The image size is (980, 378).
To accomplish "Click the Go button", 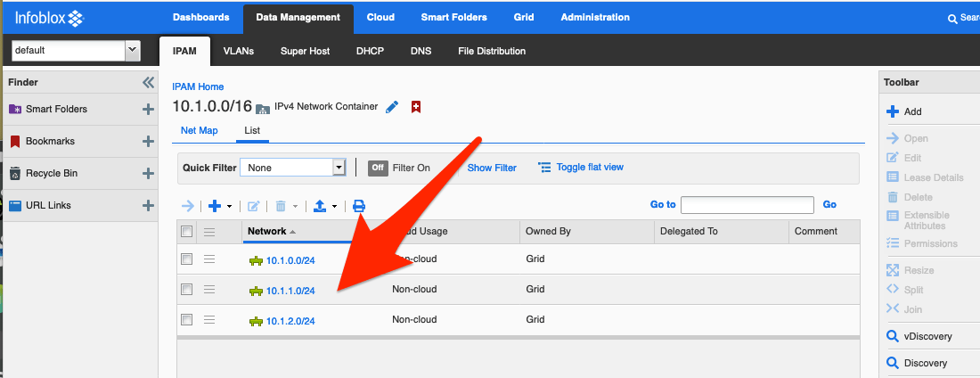I will (829, 205).
